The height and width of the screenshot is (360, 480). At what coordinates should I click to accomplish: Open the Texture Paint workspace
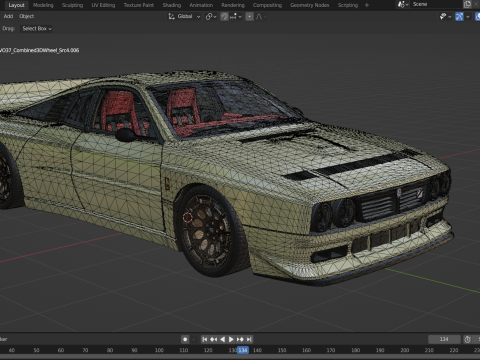point(139,5)
